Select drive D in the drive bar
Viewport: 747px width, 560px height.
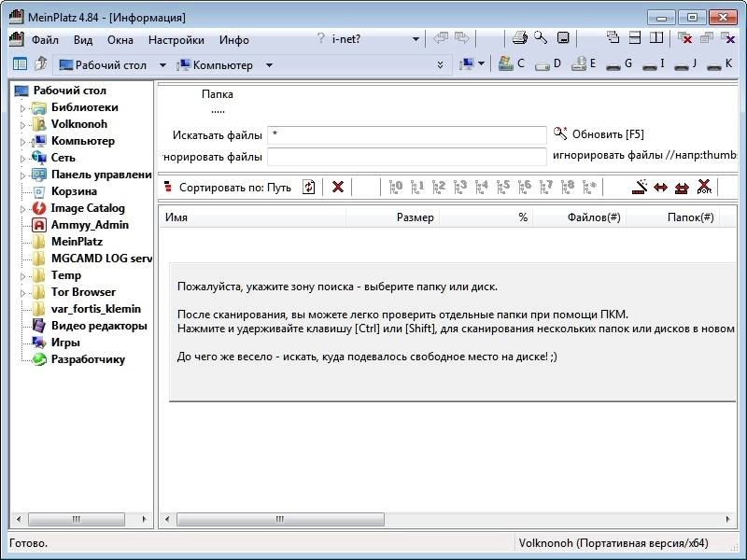548,64
